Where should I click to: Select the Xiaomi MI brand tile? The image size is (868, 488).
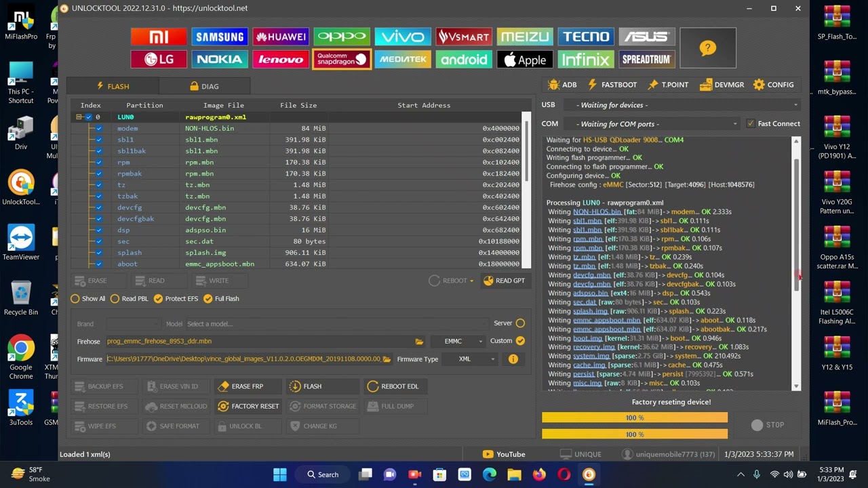click(x=159, y=37)
